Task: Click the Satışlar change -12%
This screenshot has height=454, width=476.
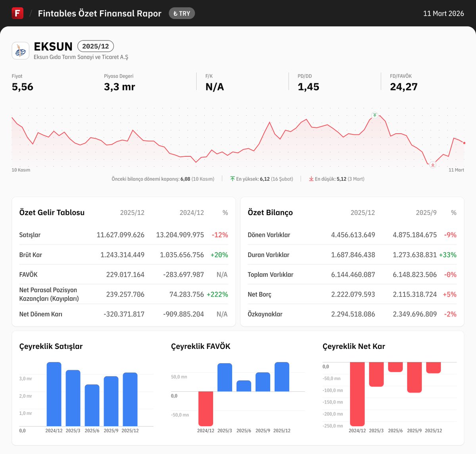Action: 220,235
